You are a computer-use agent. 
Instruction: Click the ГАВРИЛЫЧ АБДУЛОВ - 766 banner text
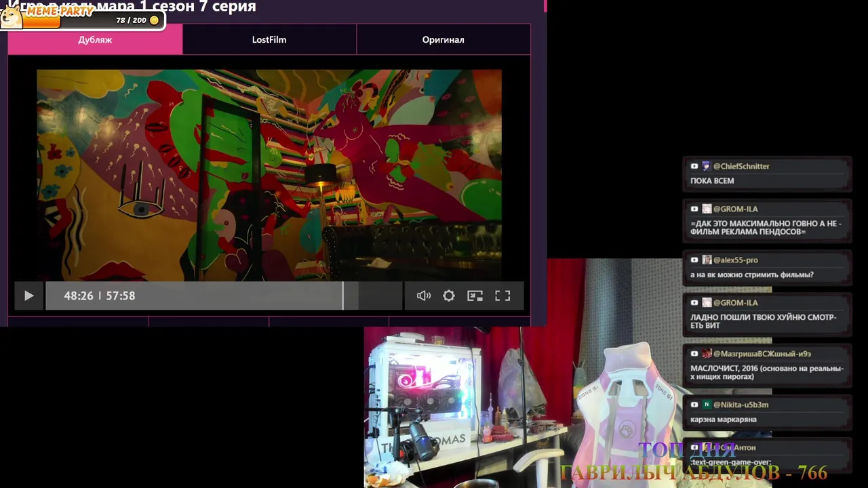pos(693,472)
